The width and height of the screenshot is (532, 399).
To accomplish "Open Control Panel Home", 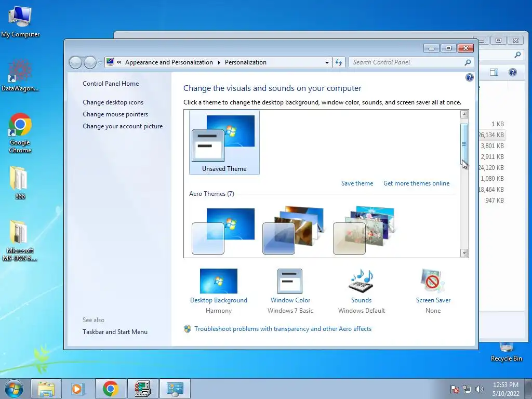I will click(x=111, y=84).
